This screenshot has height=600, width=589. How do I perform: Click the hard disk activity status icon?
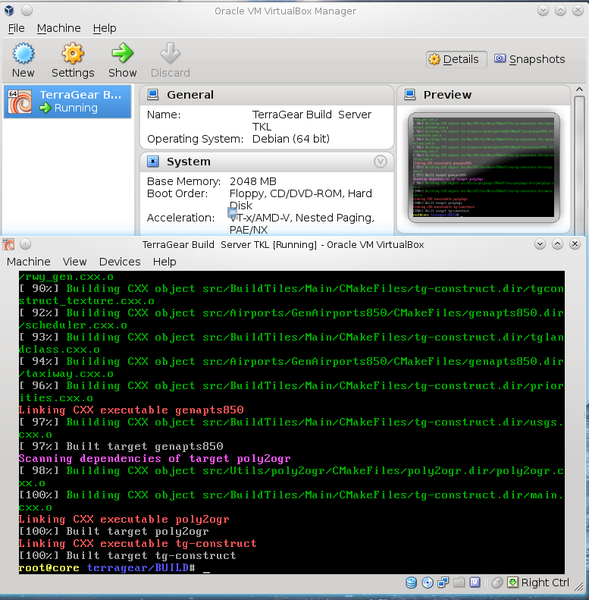click(x=411, y=582)
